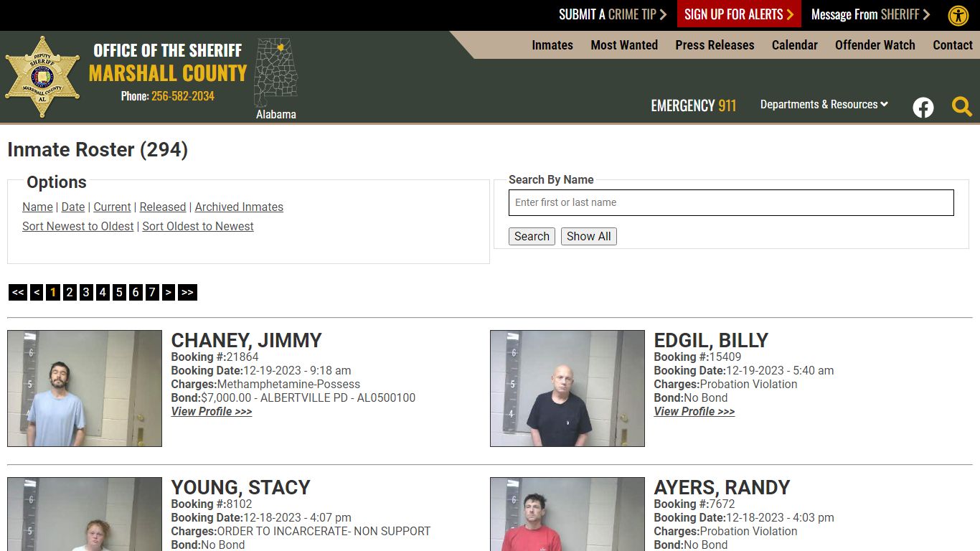Select Sort Newest to Oldest

tap(77, 226)
